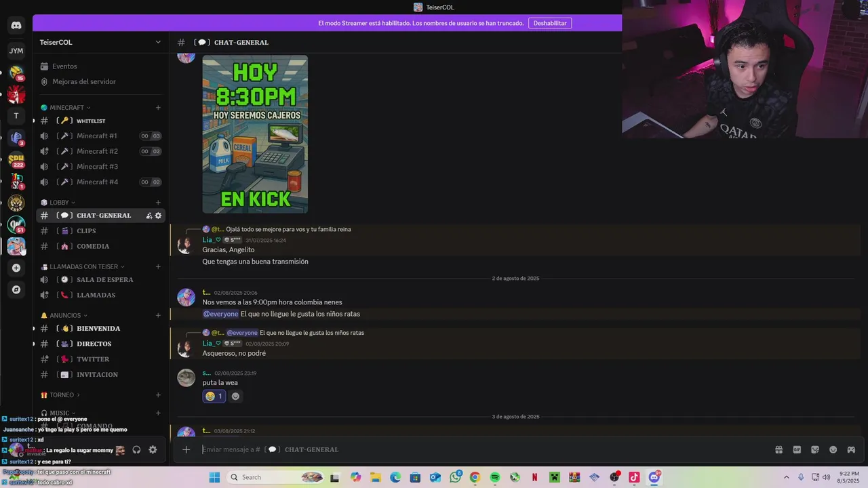Open Netflix in the taskbar

(x=534, y=477)
